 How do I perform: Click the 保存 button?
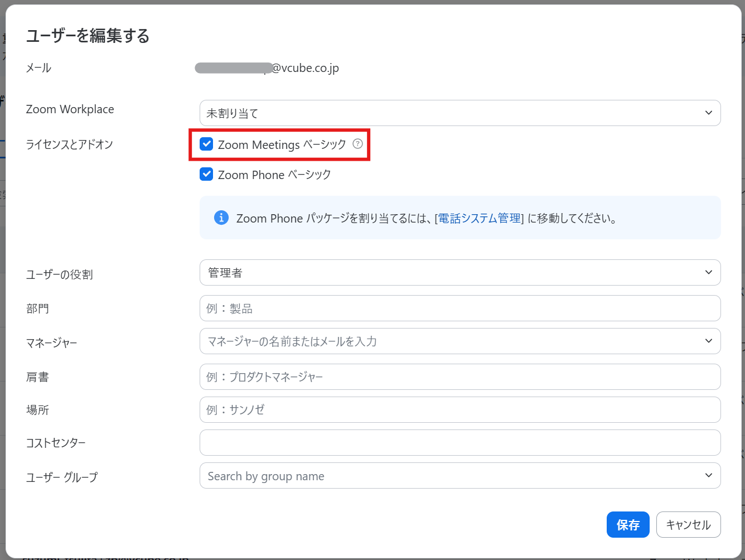click(x=628, y=525)
